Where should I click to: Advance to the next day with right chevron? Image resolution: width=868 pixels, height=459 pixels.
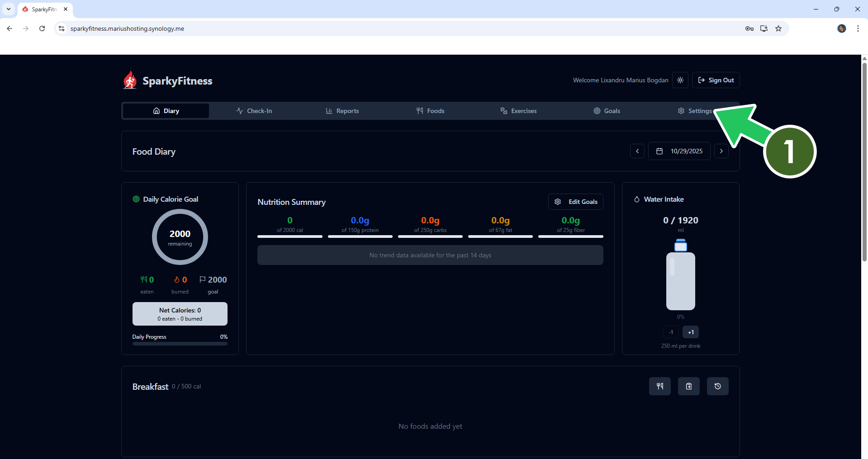point(721,151)
